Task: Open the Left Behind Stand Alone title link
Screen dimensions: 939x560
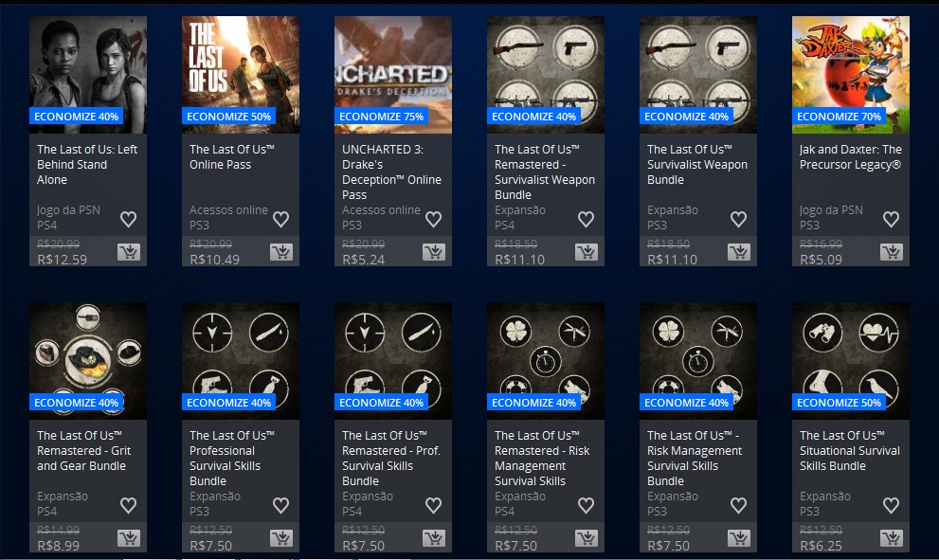Action: coord(87,164)
